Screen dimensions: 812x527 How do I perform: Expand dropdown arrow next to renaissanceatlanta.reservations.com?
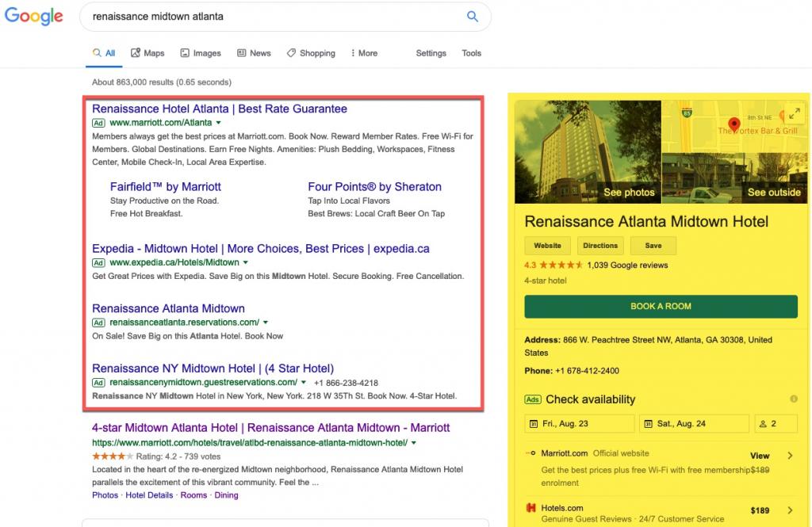(x=266, y=323)
